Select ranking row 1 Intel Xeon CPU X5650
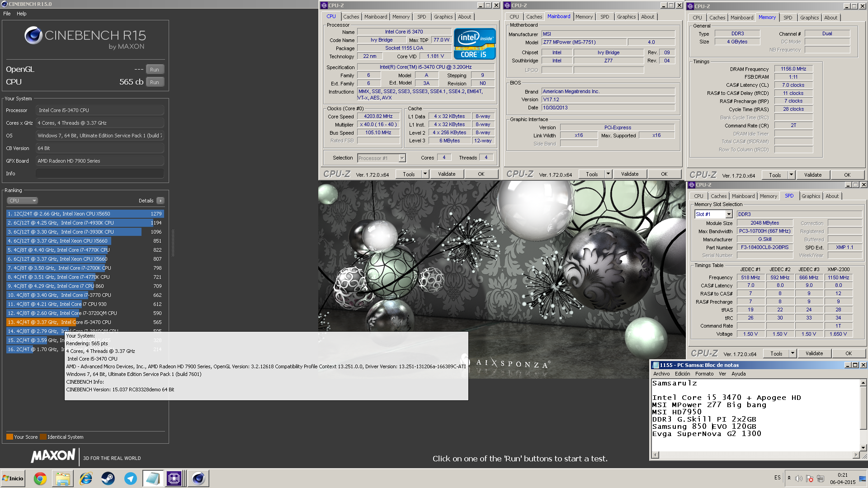Viewport: 868px width, 488px height. click(x=85, y=214)
